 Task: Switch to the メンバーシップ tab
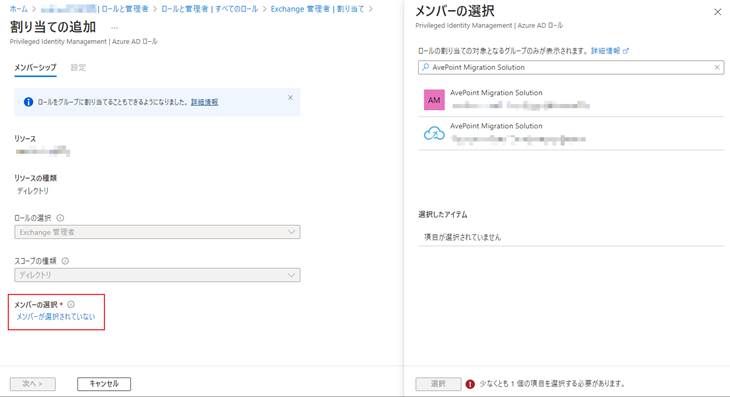click(35, 67)
